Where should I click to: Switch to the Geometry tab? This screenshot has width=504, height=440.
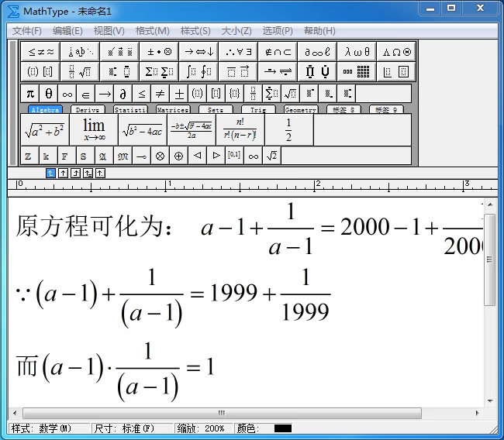click(300, 110)
